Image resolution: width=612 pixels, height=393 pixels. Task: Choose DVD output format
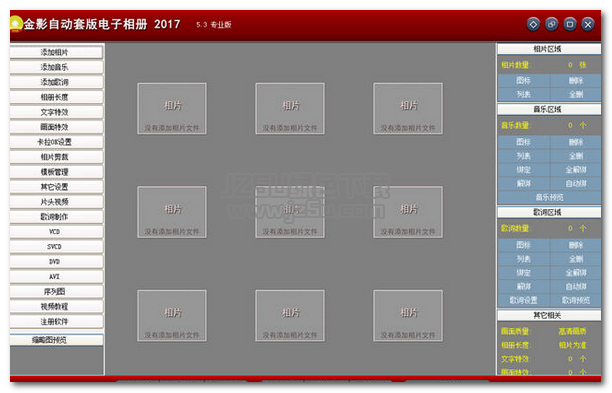[x=56, y=261]
